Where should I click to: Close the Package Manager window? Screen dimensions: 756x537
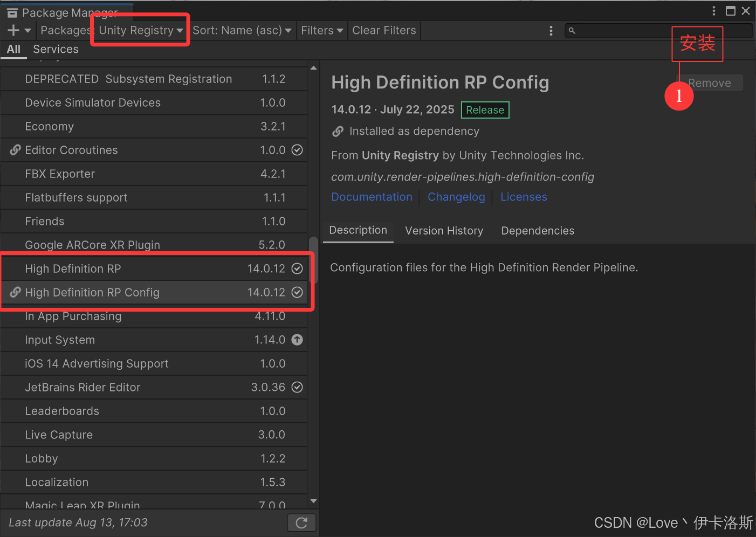pyautogui.click(x=746, y=11)
